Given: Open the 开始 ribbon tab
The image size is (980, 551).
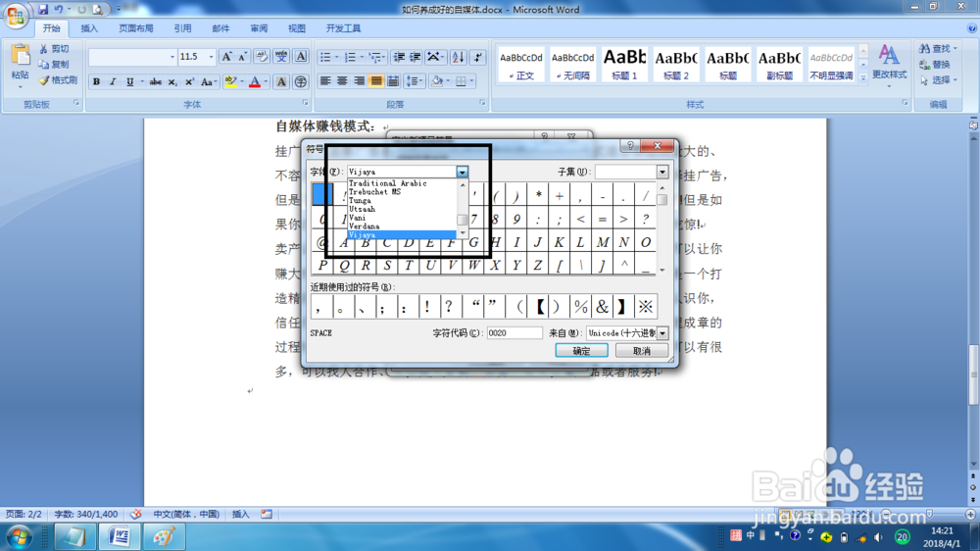Looking at the screenshot, I should [51, 28].
